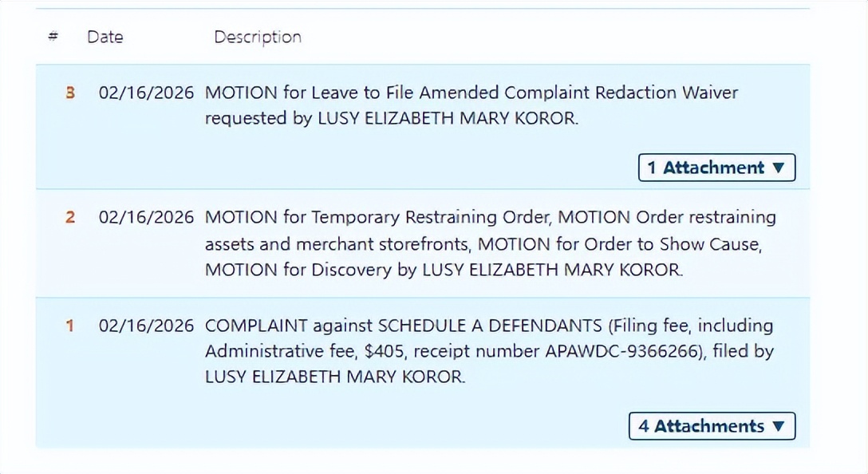The image size is (868, 474).
Task: Click receipt number APAWDC-9366266
Action: [626, 351]
